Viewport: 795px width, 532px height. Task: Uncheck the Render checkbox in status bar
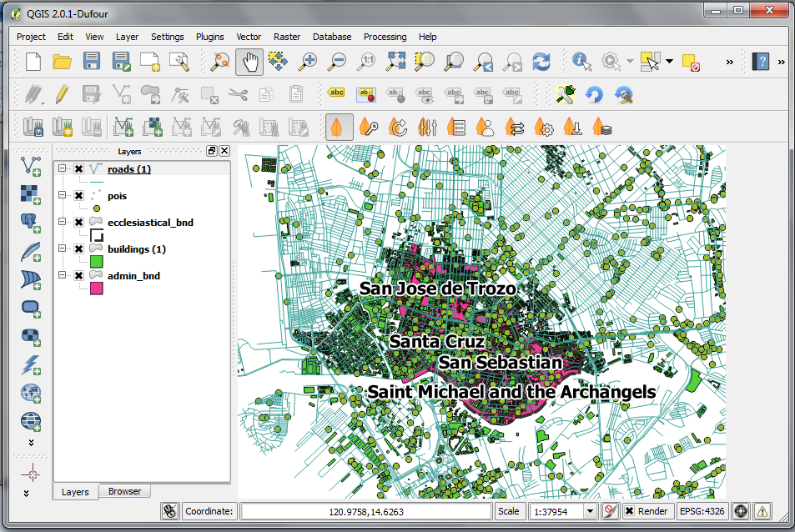(x=629, y=511)
